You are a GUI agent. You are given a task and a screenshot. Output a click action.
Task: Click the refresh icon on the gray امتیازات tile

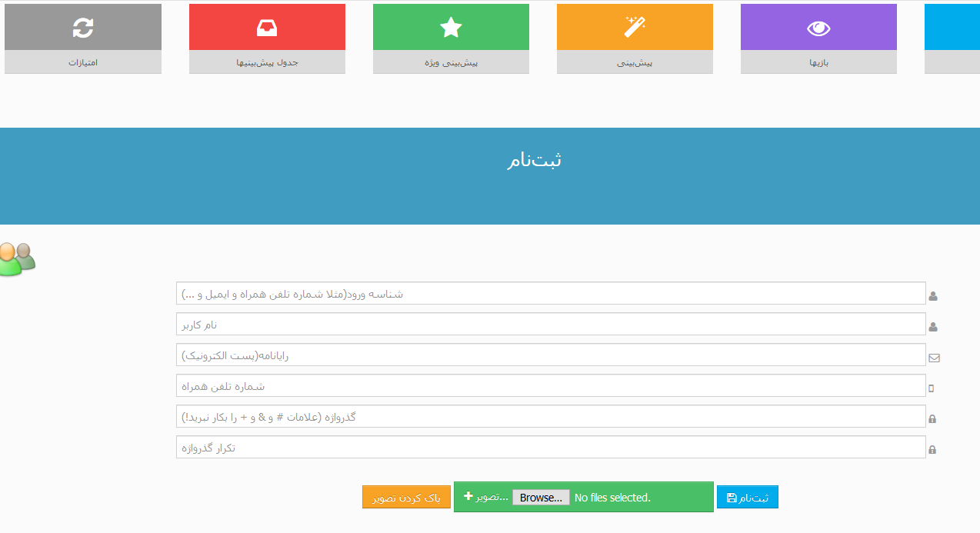pyautogui.click(x=83, y=28)
